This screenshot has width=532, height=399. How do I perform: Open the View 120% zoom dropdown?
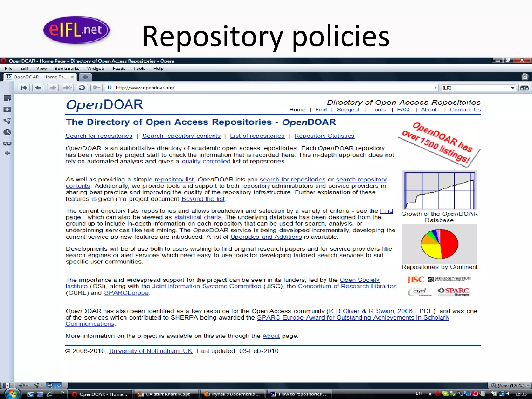click(510, 385)
